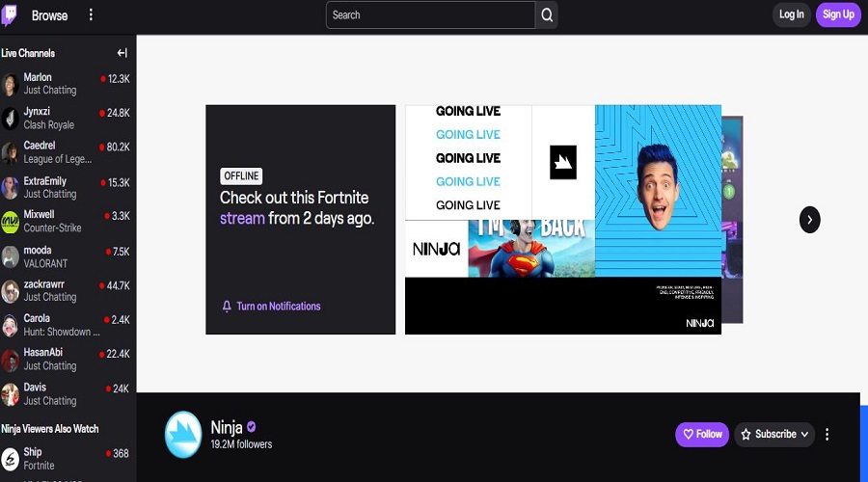868x482 pixels.
Task: Open channel options three-dot menu
Action: (827, 435)
